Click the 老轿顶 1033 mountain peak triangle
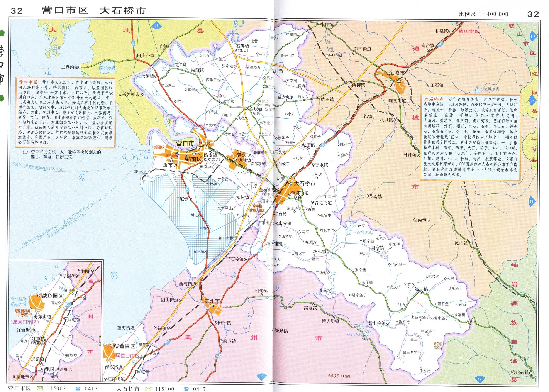The image size is (549, 392). tap(442, 348)
